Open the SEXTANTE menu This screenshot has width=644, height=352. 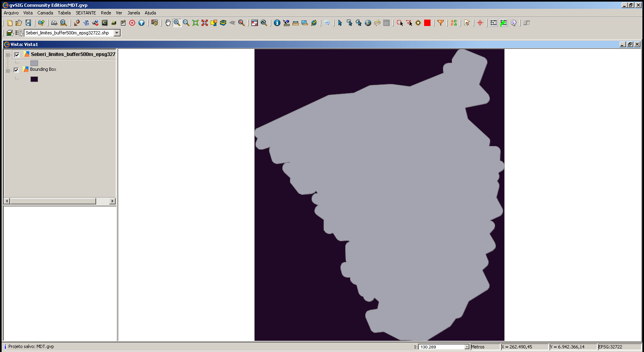click(86, 13)
